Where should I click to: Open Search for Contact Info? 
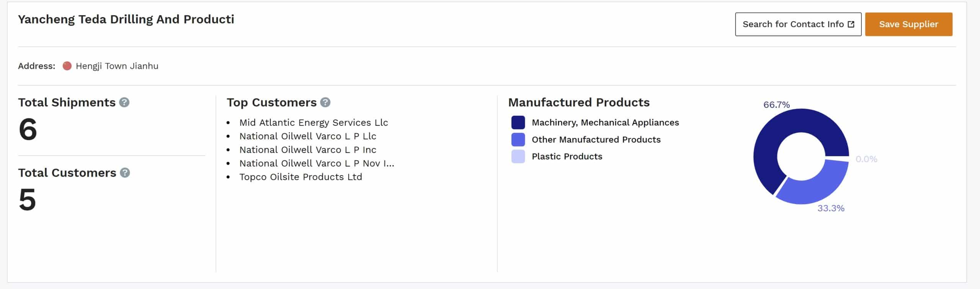(798, 24)
